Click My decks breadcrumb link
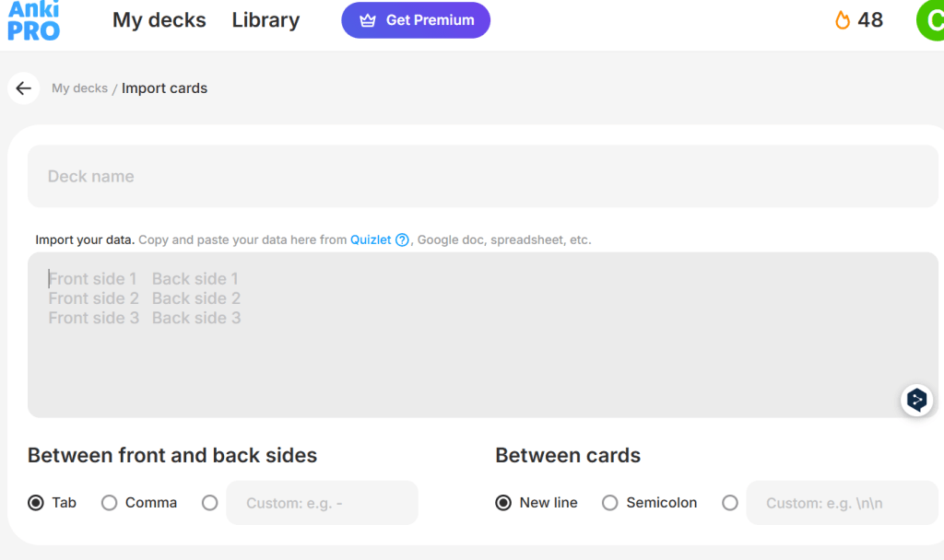944x560 pixels. 79,88
